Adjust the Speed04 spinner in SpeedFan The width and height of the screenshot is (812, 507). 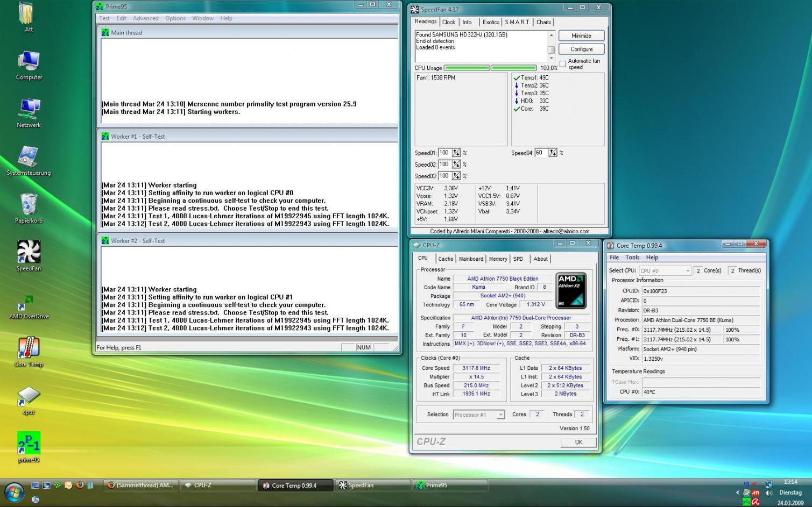(x=553, y=153)
